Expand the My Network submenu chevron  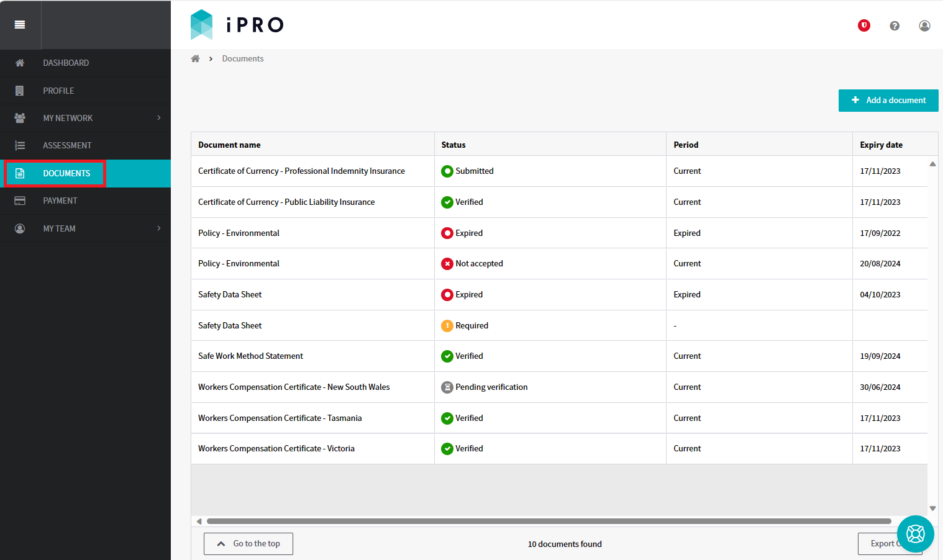pyautogui.click(x=159, y=118)
